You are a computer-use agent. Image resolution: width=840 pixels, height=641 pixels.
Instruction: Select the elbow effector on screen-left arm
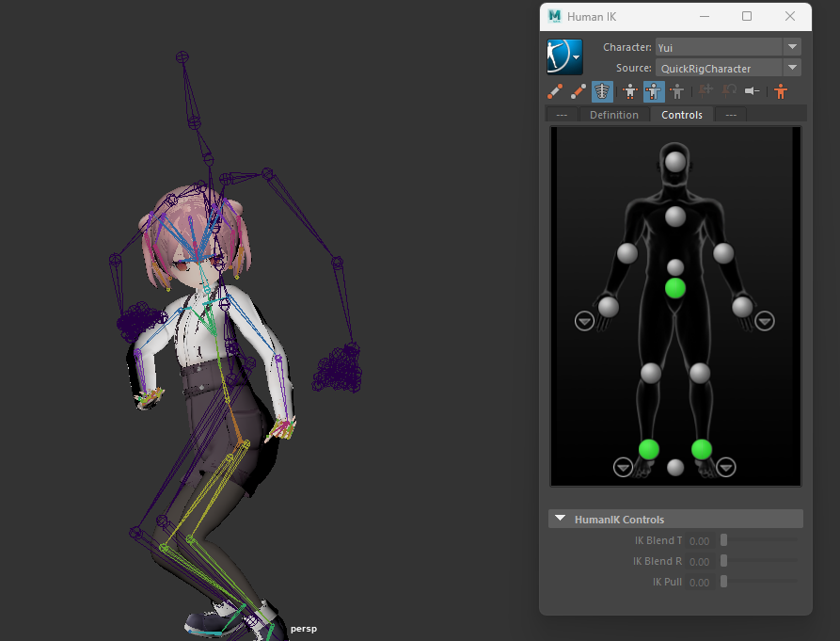[x=627, y=253]
